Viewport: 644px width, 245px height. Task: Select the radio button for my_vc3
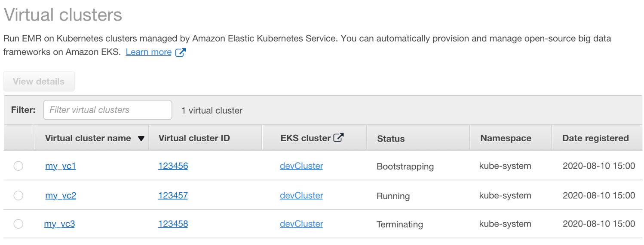(18, 224)
